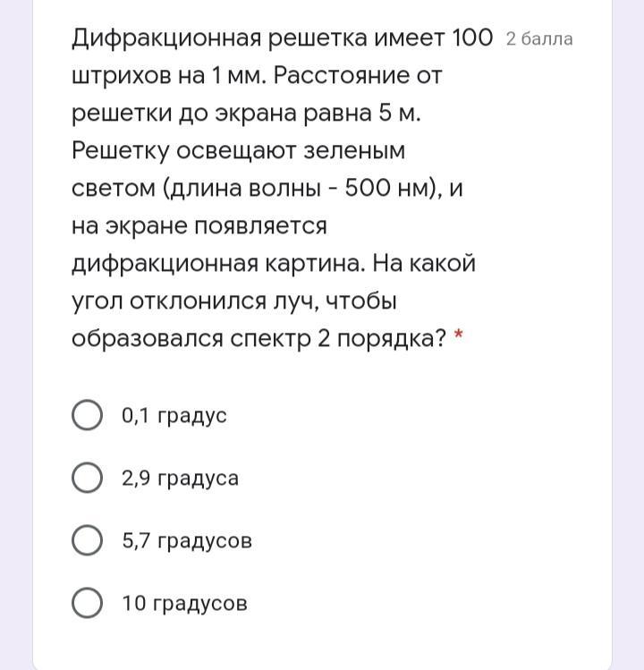Click the text 'решетки до экрана равна 5 м'
This screenshot has width=644, height=670.
[x=245, y=114]
